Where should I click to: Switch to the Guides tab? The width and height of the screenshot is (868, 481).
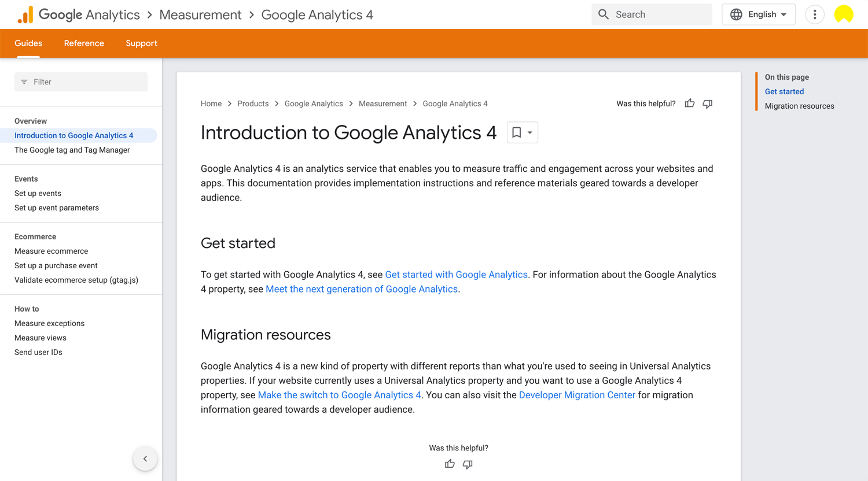28,43
